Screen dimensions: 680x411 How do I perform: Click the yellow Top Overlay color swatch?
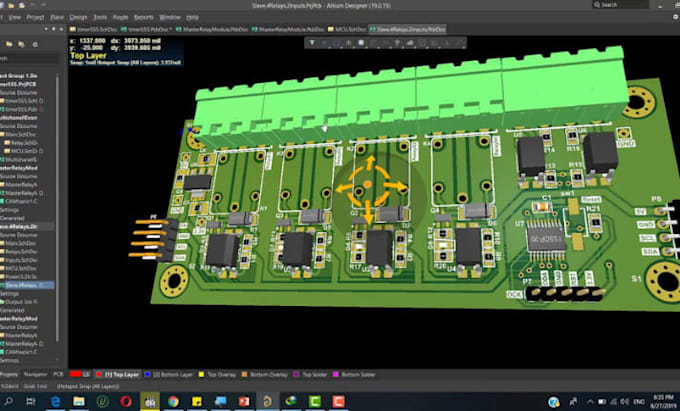point(201,375)
